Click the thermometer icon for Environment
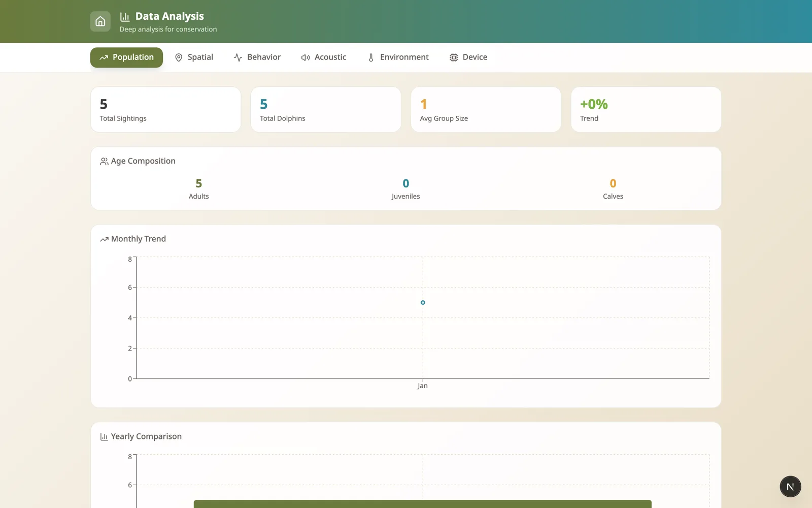The image size is (812, 508). (371, 57)
